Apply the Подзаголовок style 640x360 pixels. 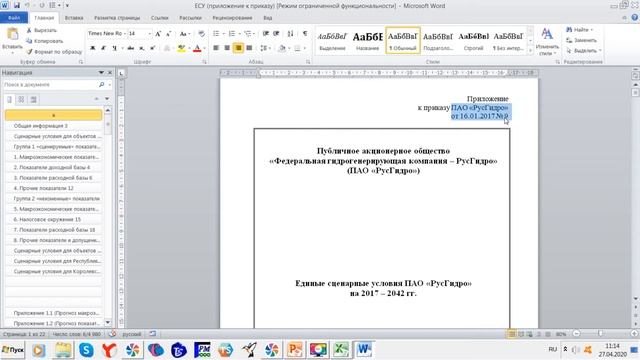(438, 41)
